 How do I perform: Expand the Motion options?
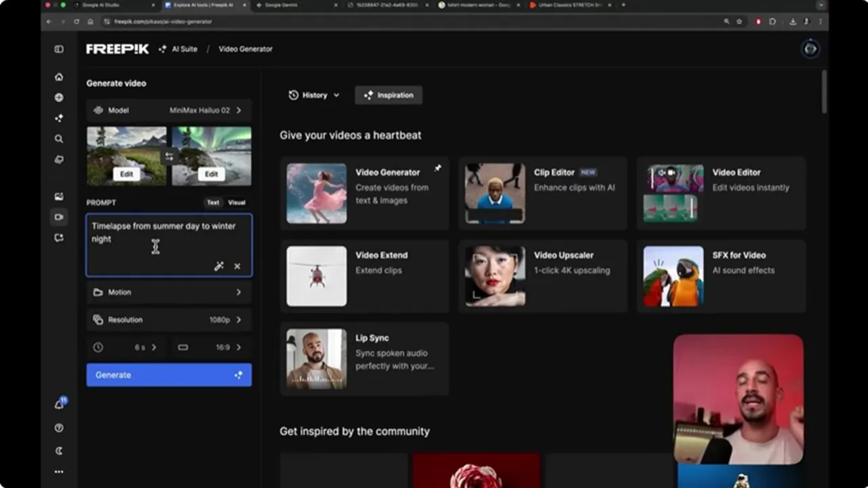tap(169, 292)
